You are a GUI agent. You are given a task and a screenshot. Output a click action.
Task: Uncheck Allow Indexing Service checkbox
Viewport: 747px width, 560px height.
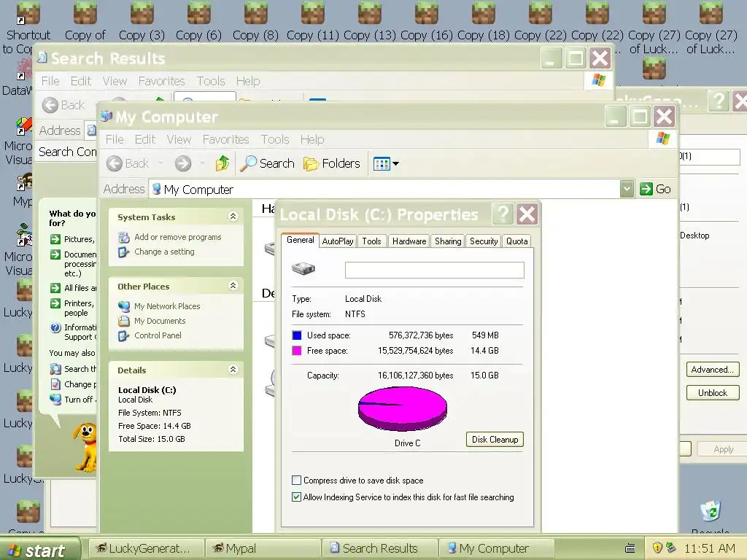[x=296, y=497]
